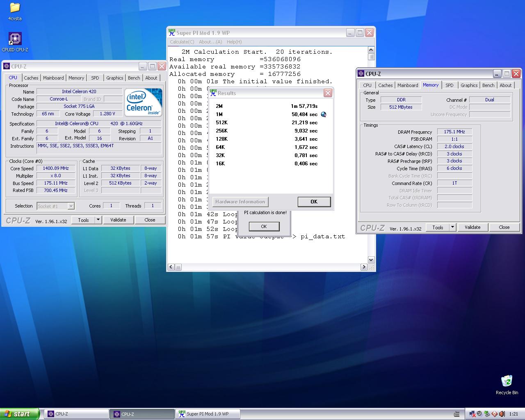Click Super PI horizontal scrollbar right arrow
Image resolution: width=525 pixels, height=420 pixels.
click(364, 267)
